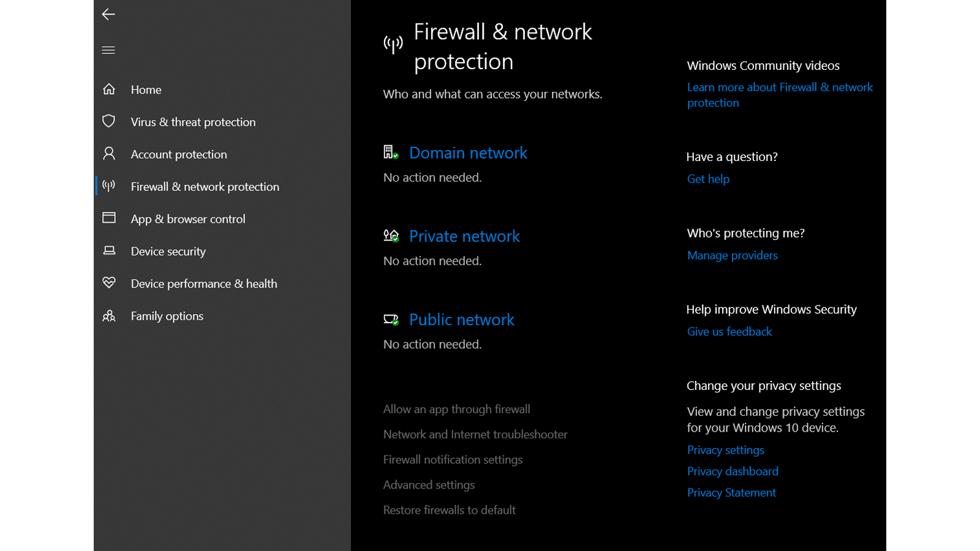Image resolution: width=980 pixels, height=551 pixels.
Task: Click the Family options people icon
Action: point(109,316)
